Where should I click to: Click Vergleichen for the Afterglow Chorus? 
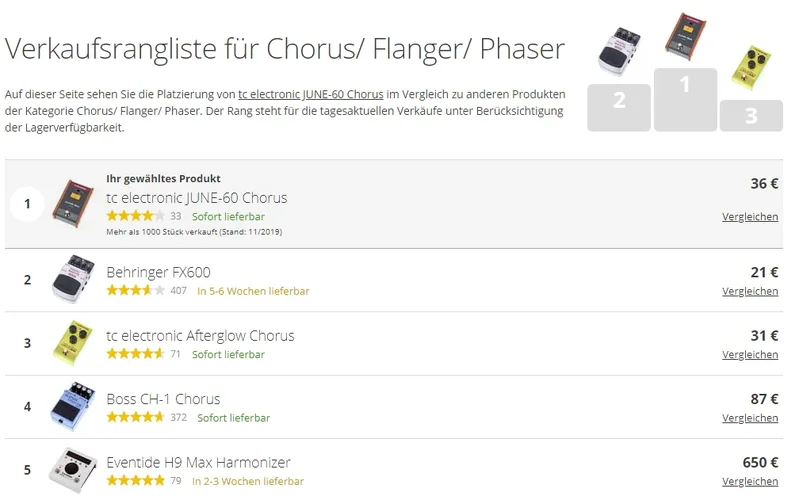(750, 354)
